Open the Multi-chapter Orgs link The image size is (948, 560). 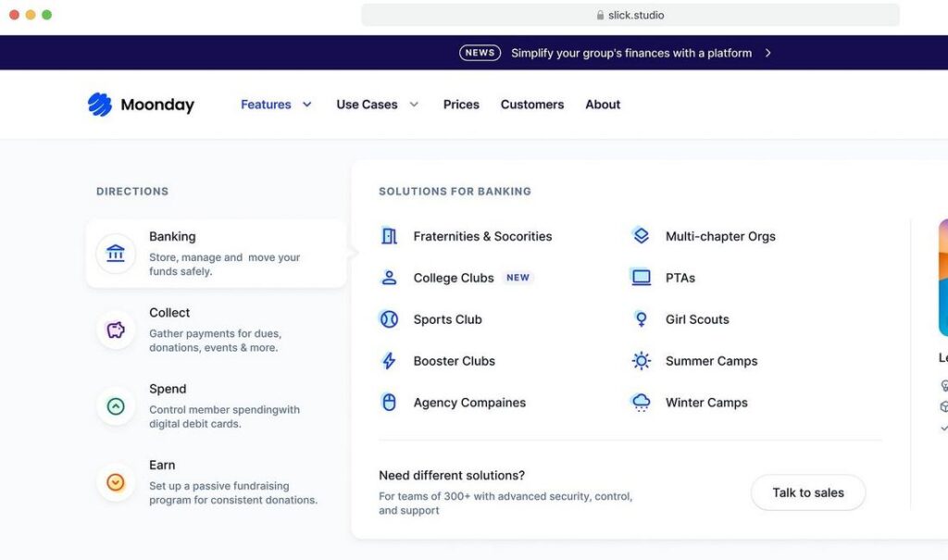click(x=720, y=236)
